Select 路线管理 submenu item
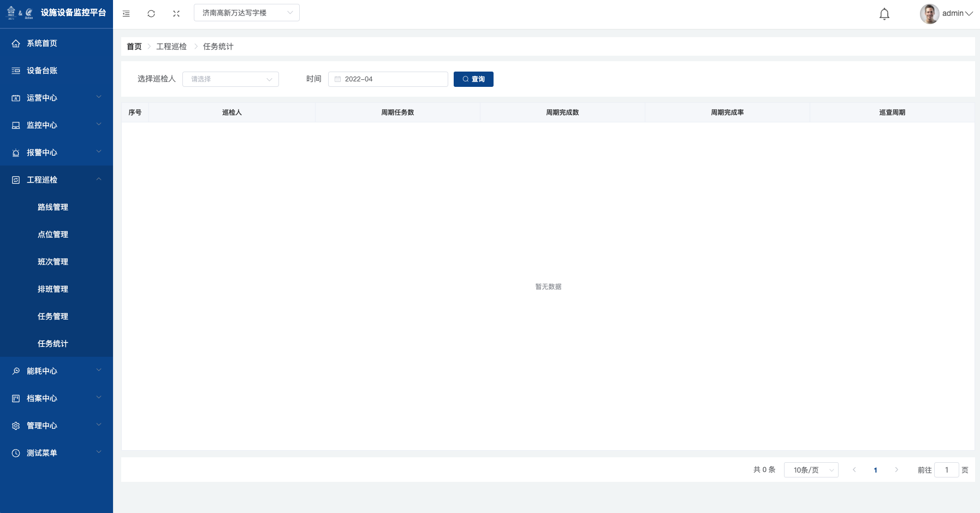The height and width of the screenshot is (513, 980). tap(53, 207)
